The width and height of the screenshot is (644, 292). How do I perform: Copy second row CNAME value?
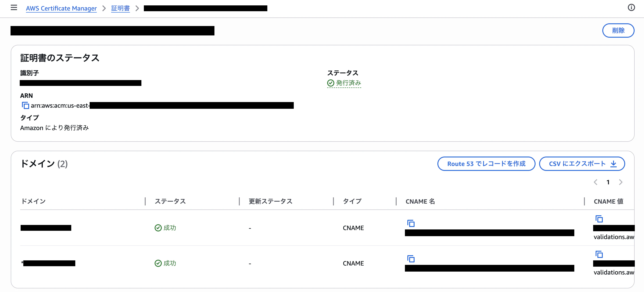599,255
